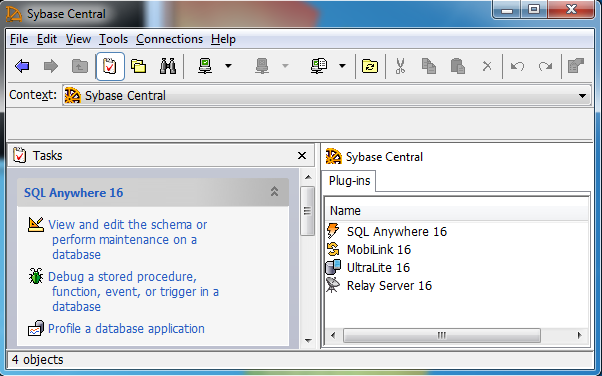This screenshot has height=376, width=602.
Task: Click the Tasks panel clipboard header icon
Action: tap(20, 155)
